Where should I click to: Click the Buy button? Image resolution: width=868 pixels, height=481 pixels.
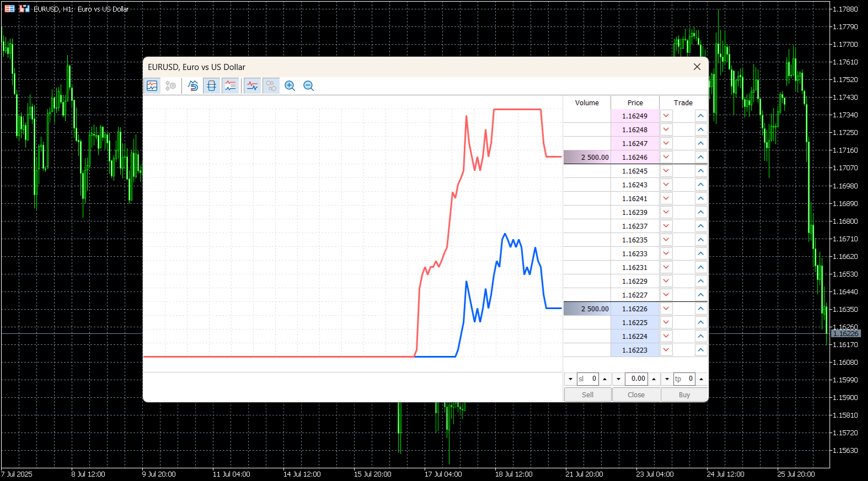click(684, 394)
